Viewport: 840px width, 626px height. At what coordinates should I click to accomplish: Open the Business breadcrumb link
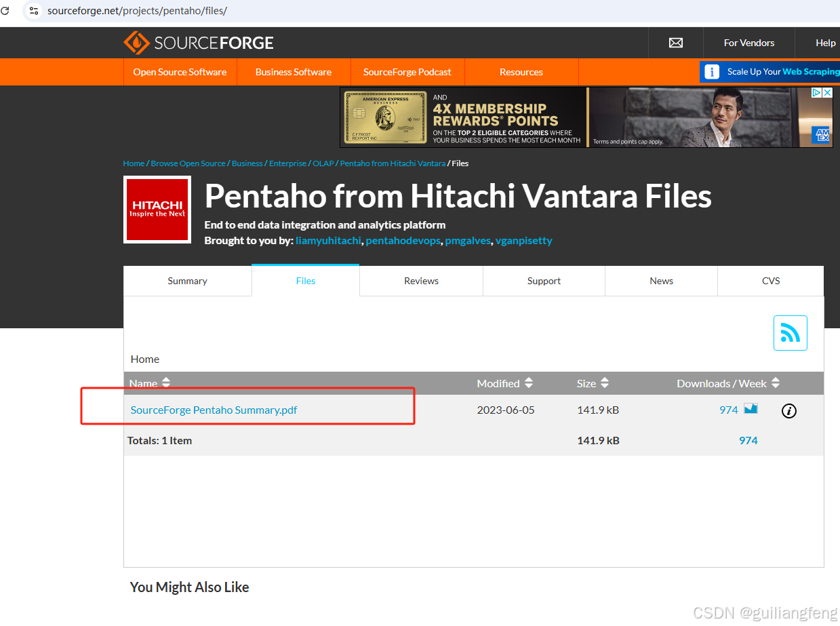[x=247, y=163]
